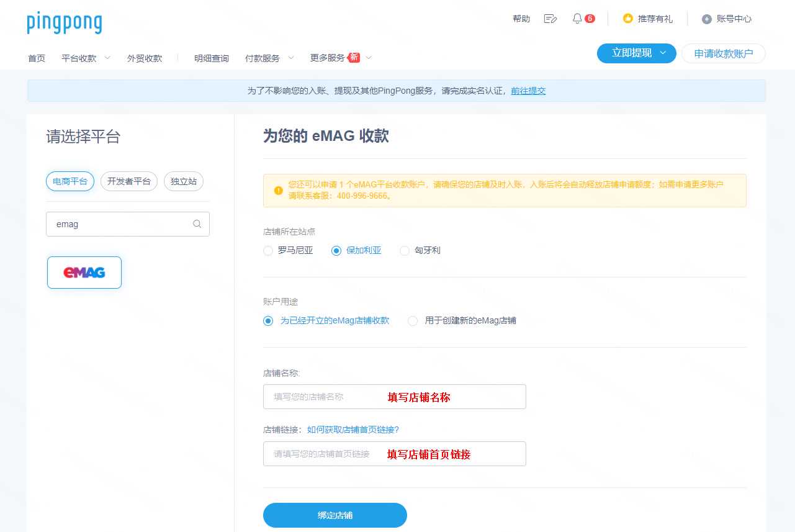Go to 首页 in navigation
This screenshot has height=532, width=795.
pos(37,58)
